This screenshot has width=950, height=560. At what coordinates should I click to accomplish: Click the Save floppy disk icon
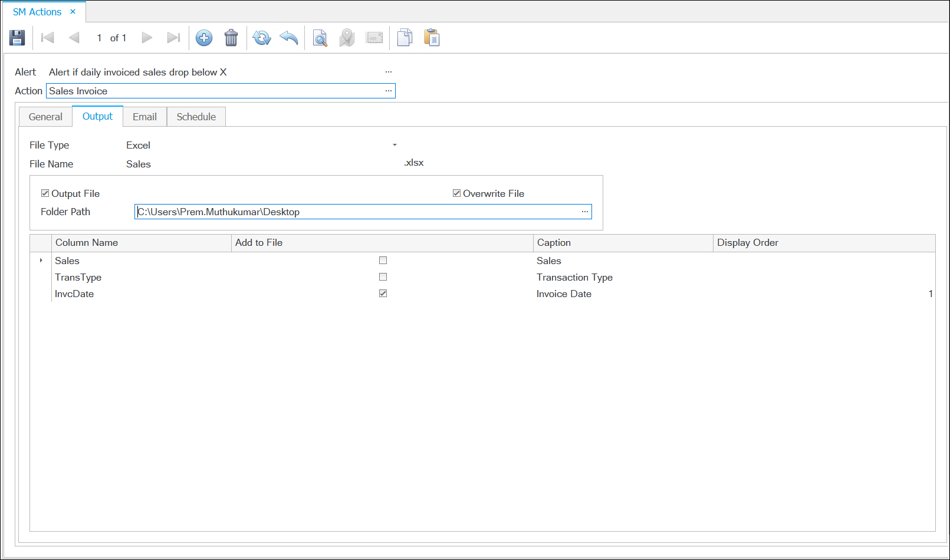(17, 38)
